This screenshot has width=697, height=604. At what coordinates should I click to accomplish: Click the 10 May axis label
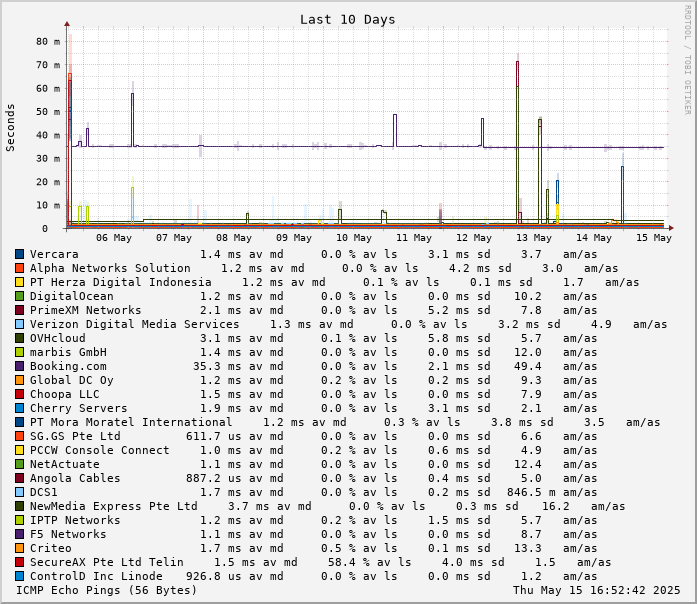point(354,238)
